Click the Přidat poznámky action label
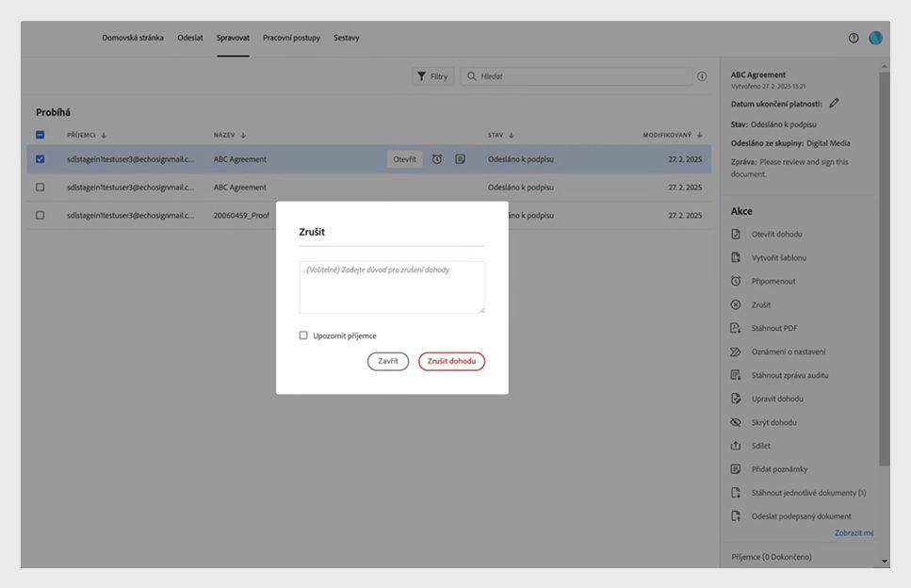 [x=779, y=469]
